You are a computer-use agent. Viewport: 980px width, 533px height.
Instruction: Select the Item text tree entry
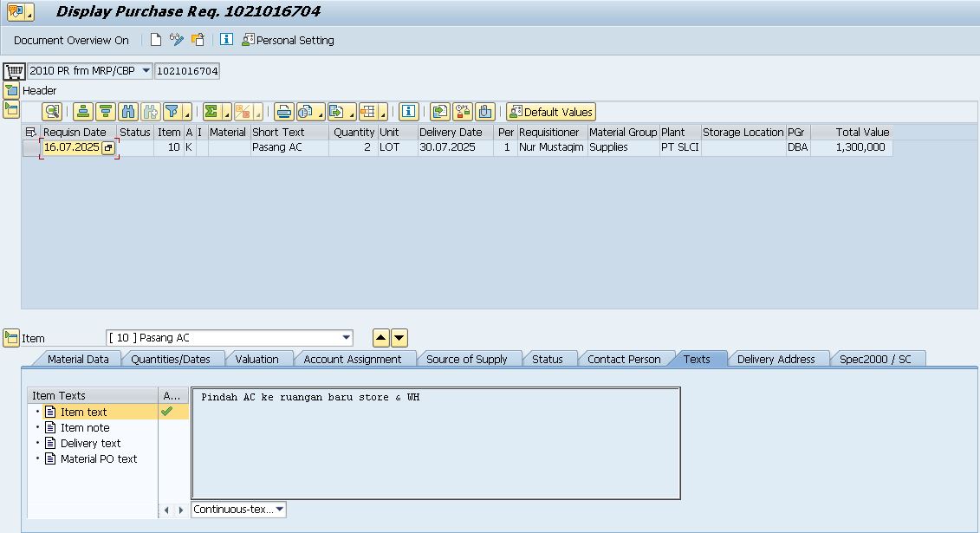[x=84, y=412]
